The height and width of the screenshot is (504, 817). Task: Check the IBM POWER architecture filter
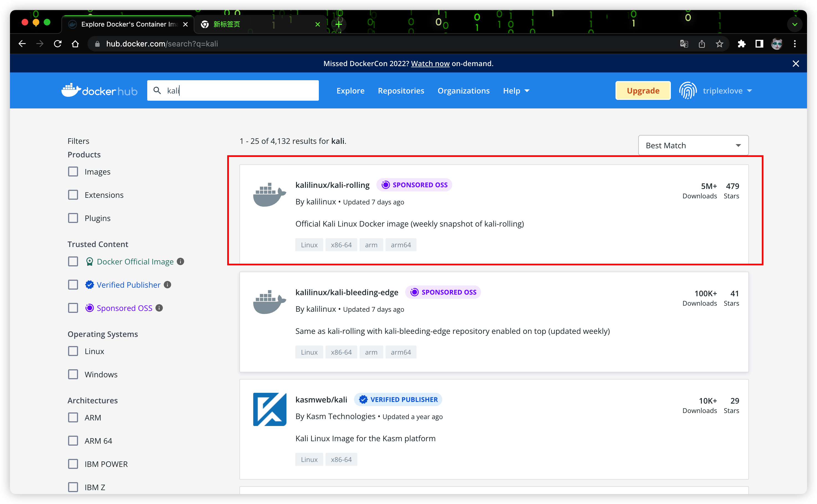[x=73, y=464]
